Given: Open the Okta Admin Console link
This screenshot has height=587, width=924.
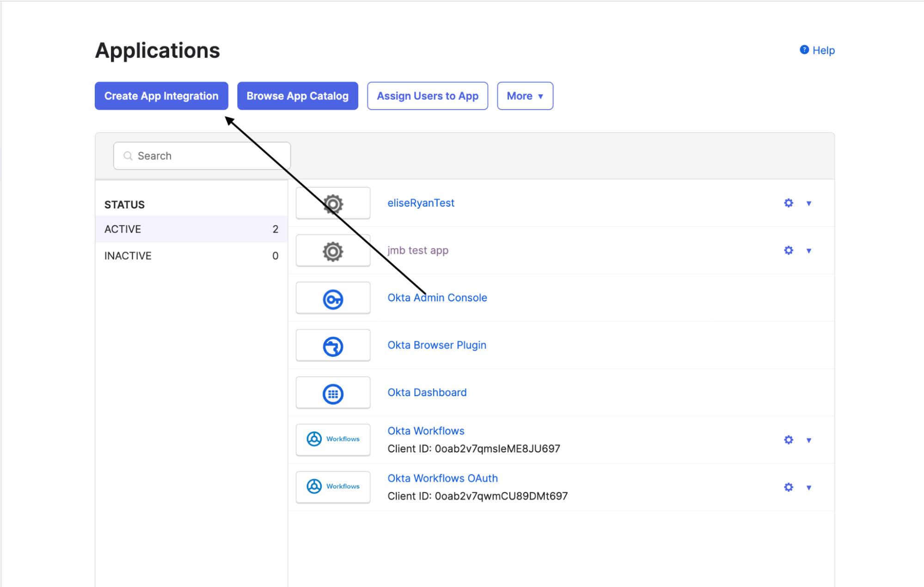Looking at the screenshot, I should pos(437,298).
